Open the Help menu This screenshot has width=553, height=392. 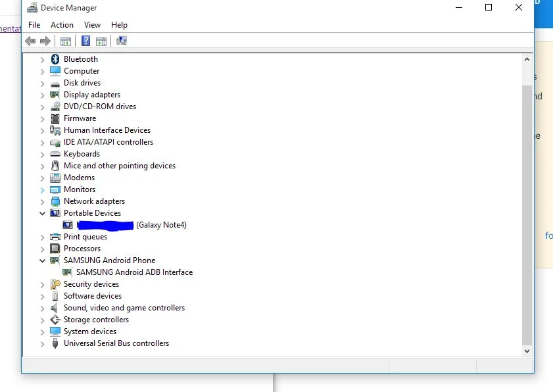point(119,25)
